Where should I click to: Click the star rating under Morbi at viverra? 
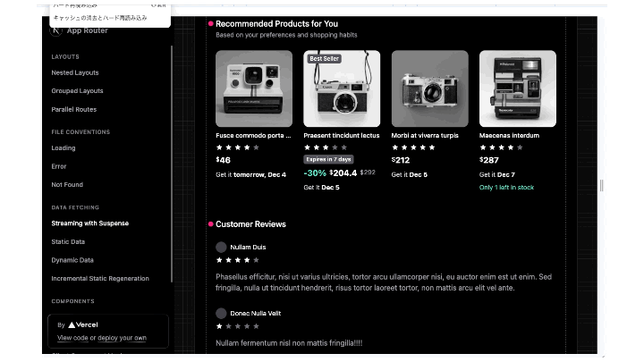point(413,147)
